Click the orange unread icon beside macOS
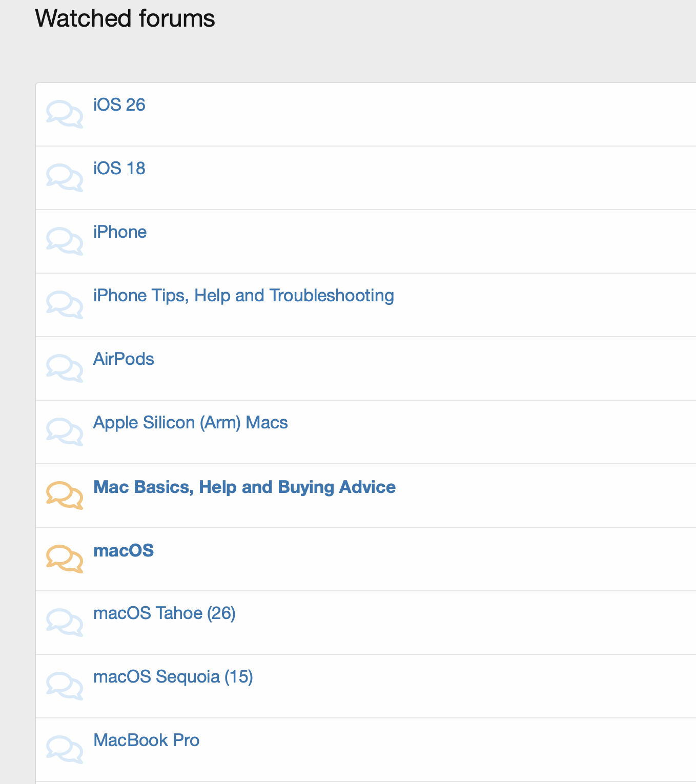The image size is (696, 784). pyautogui.click(x=65, y=559)
